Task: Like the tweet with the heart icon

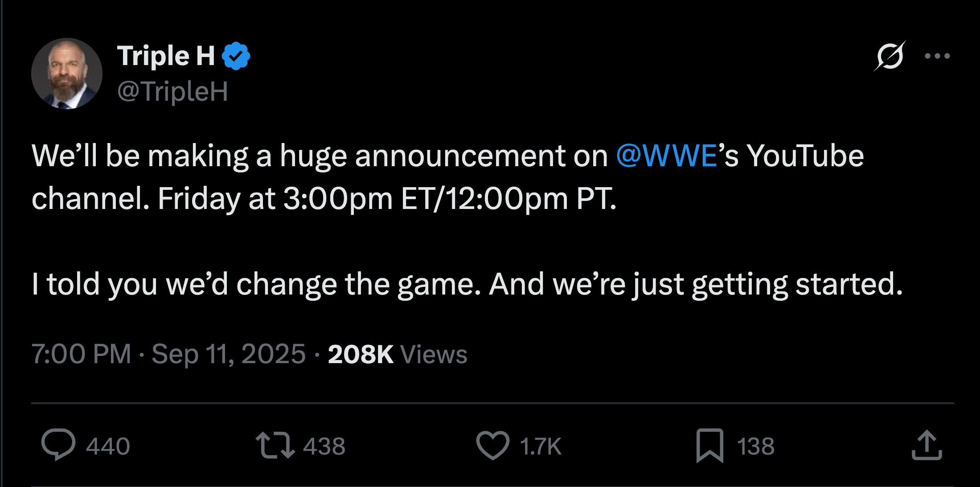Action: (492, 446)
